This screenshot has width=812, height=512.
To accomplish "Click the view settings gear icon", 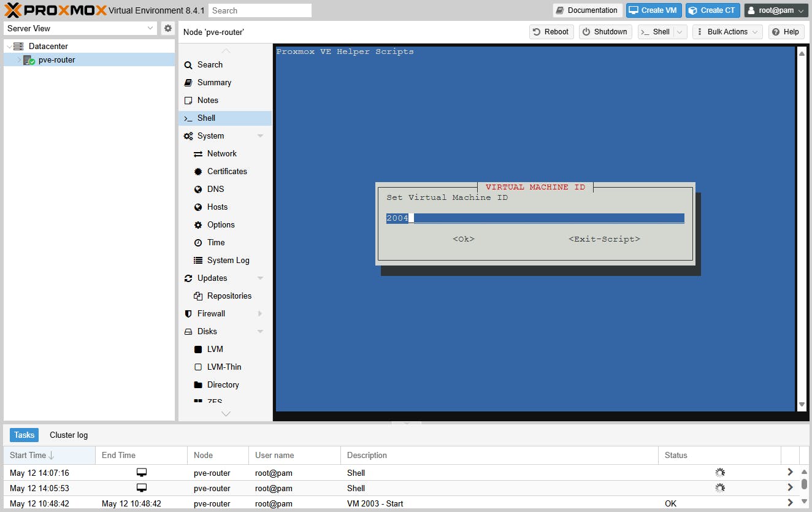I will point(168,28).
